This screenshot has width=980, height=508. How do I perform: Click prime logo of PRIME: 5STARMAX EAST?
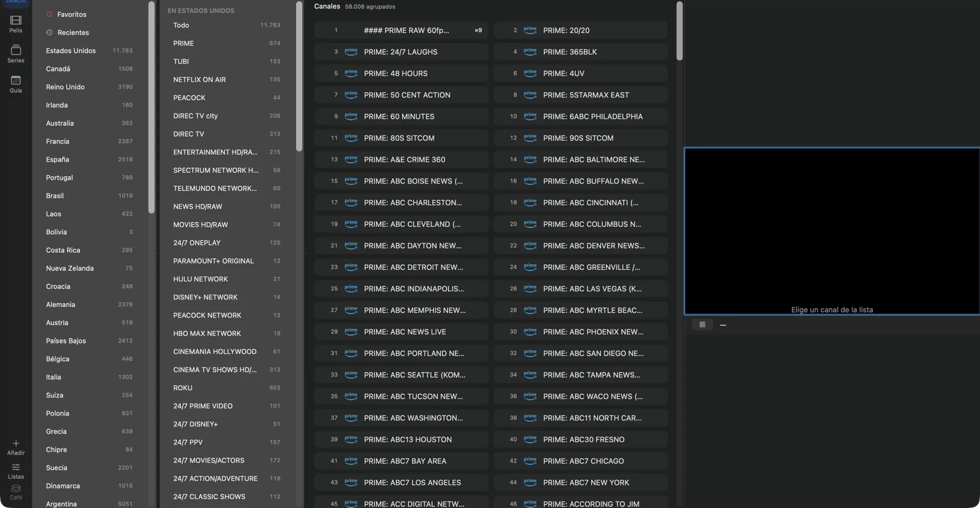pyautogui.click(x=530, y=95)
